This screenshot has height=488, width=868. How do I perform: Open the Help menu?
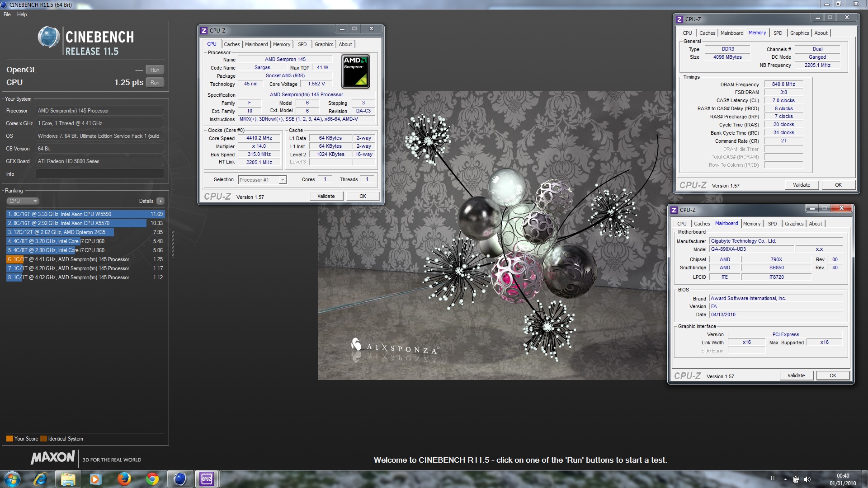coord(22,14)
